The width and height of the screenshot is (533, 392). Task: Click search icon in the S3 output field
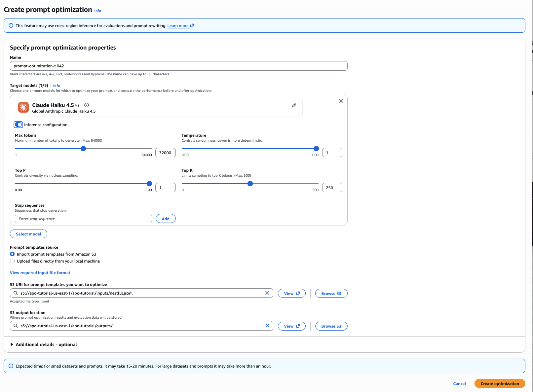pos(16,326)
